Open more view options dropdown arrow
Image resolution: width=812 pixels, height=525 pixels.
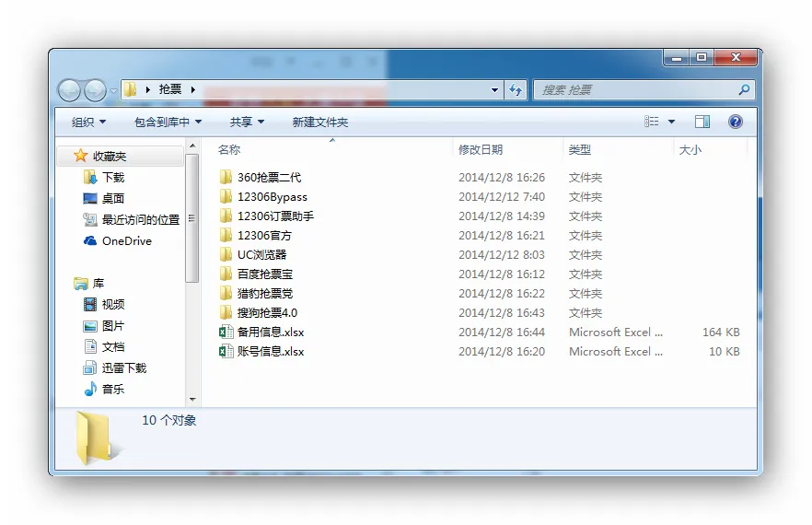tap(672, 122)
